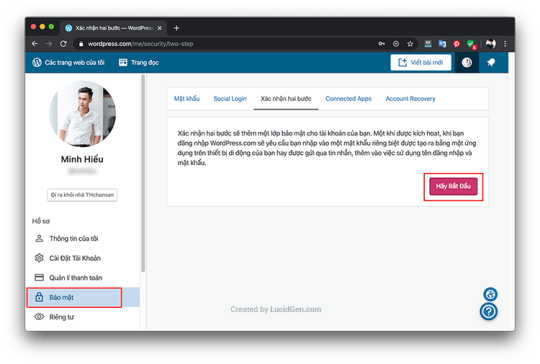Viewport: 540px width, 364px height.
Task: Click the Google Translate extension icon
Action: [442, 44]
